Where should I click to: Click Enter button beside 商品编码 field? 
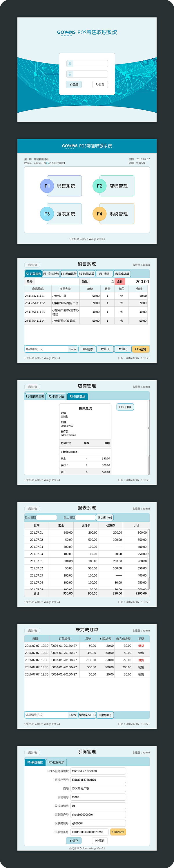click(73, 349)
